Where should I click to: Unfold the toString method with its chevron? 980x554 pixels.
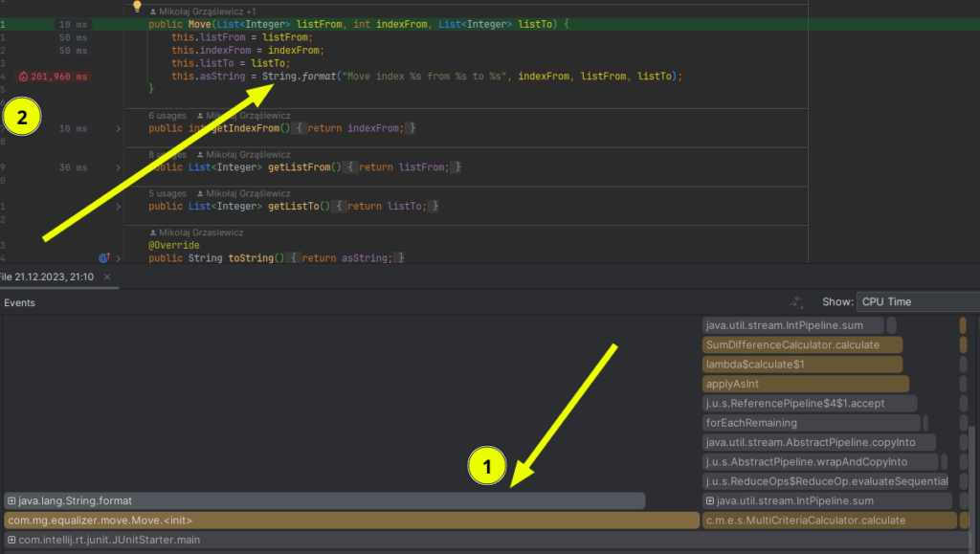[x=118, y=258]
